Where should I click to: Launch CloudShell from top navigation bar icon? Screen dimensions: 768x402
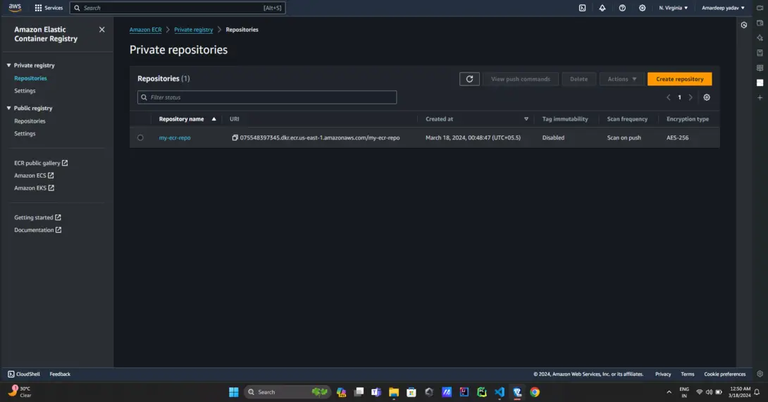point(582,8)
